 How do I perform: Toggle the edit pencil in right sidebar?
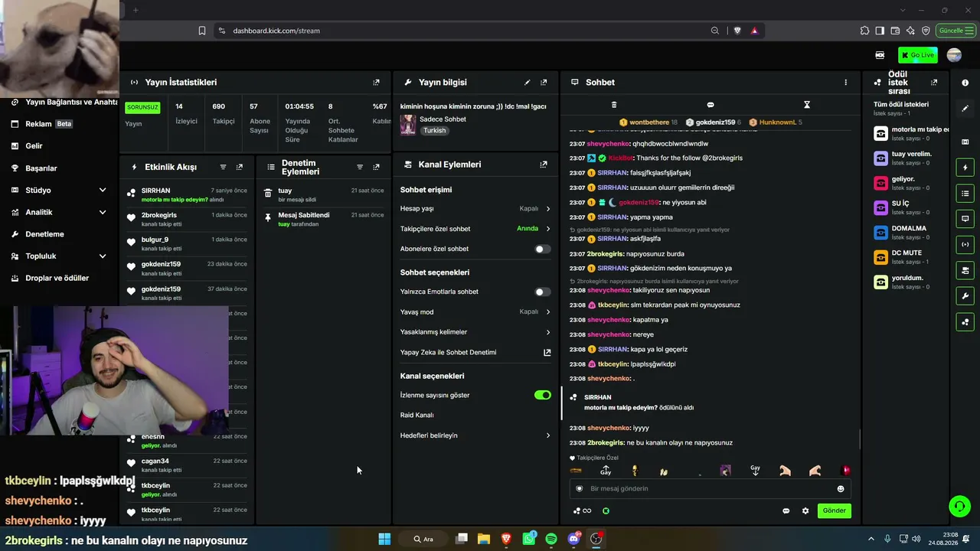[965, 109]
